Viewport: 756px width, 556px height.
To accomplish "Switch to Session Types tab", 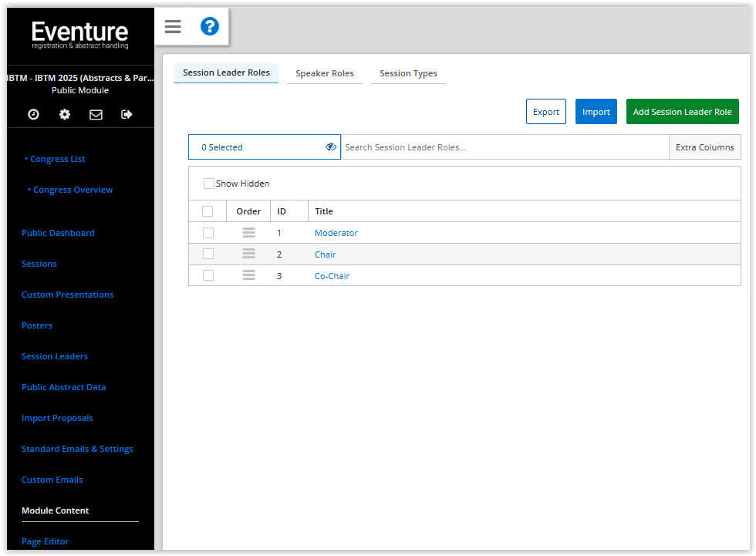I will [x=408, y=73].
